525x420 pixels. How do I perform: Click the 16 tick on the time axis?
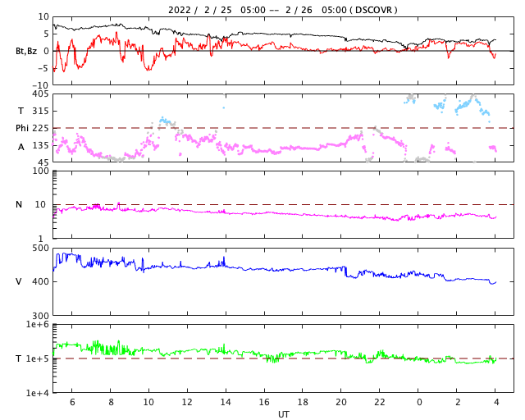(264, 402)
